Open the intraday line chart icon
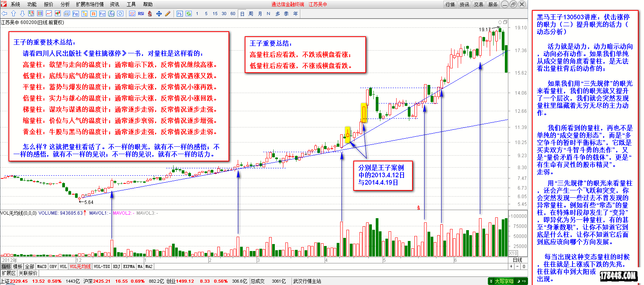The height and width of the screenshot is (285, 644). [49, 14]
